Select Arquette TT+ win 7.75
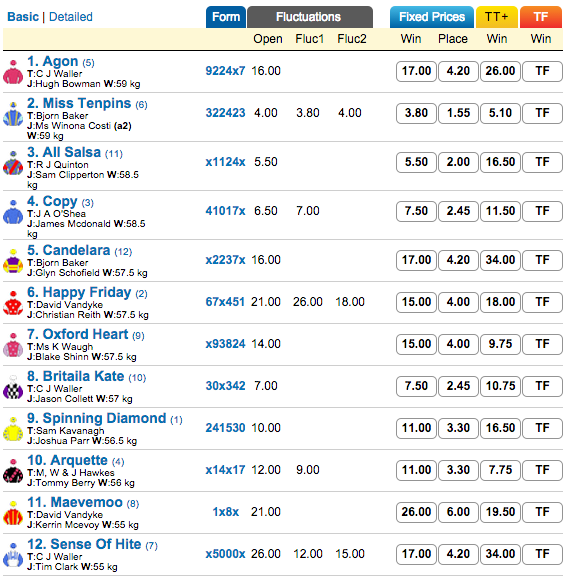 pos(500,470)
